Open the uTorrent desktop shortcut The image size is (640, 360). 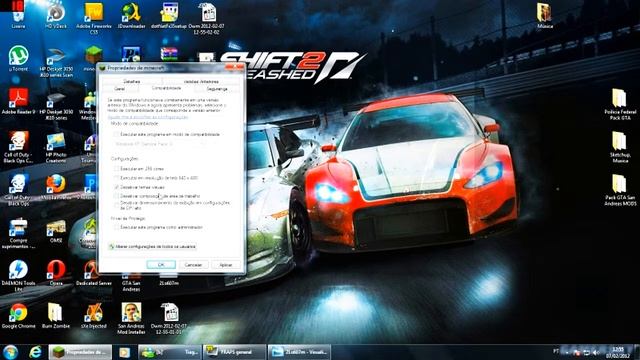click(x=18, y=58)
